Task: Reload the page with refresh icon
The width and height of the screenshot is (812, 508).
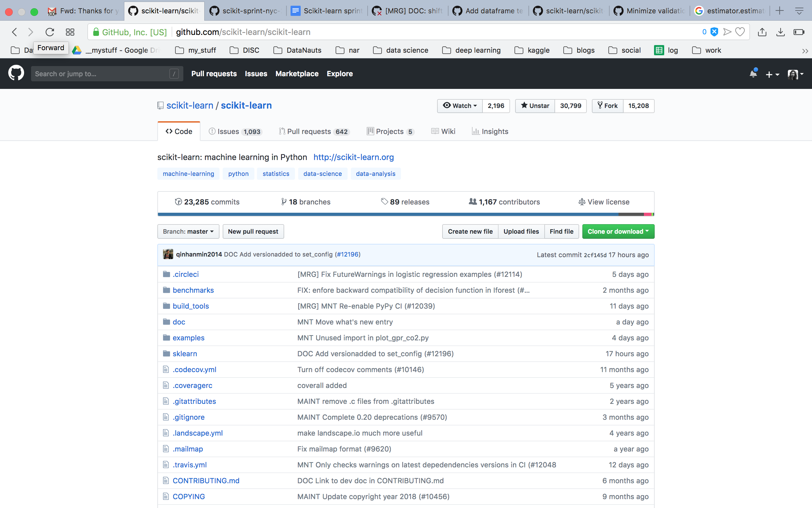Action: 50,32
